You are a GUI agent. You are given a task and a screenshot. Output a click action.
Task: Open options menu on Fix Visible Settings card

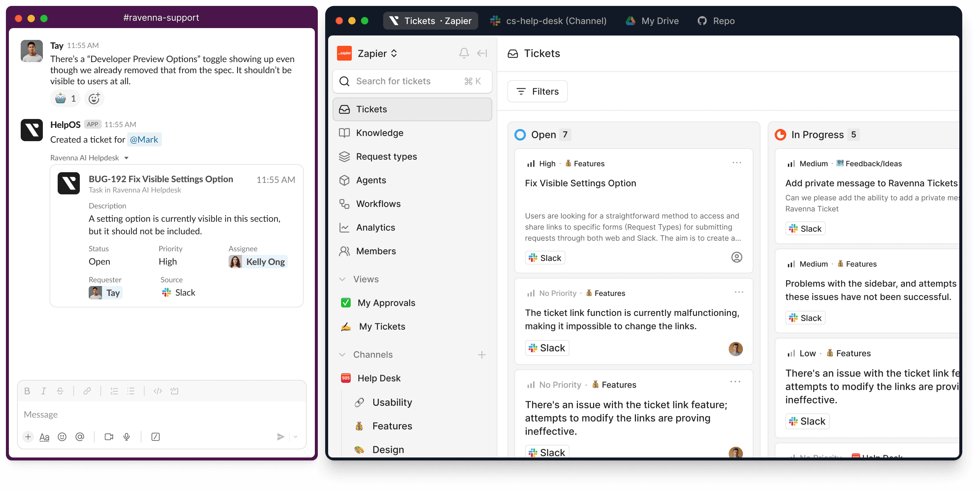point(736,163)
